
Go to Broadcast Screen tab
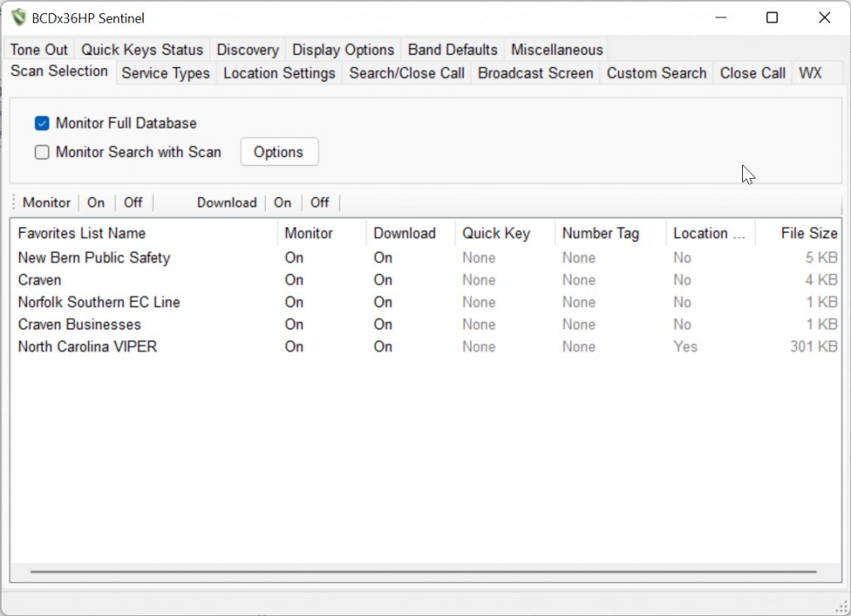(535, 73)
